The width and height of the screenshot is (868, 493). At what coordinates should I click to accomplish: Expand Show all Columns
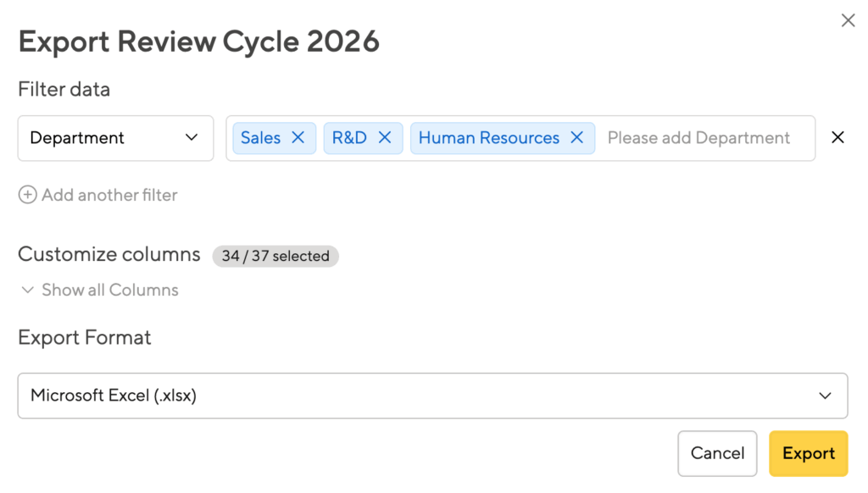[x=110, y=290]
